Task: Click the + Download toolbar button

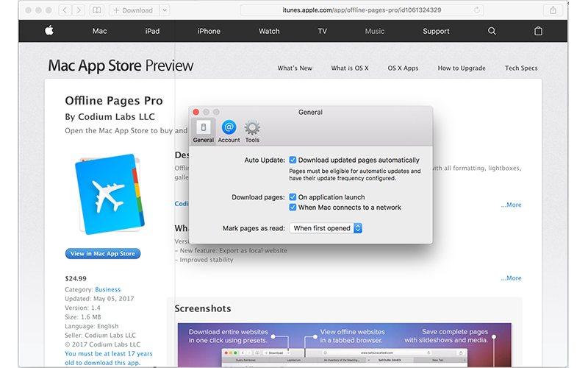Action: coord(134,10)
